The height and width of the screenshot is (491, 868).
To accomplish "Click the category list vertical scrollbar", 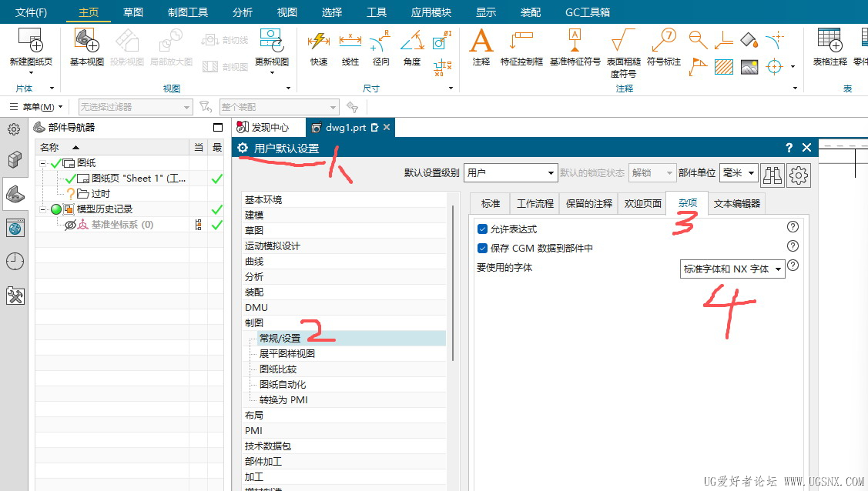I will pyautogui.click(x=453, y=282).
